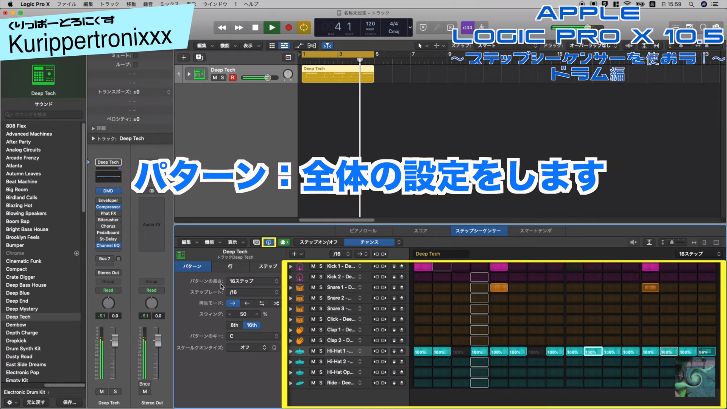The width and height of the screenshot is (727, 409).
Task: Select ping-pong playback mode
Action: (261, 303)
